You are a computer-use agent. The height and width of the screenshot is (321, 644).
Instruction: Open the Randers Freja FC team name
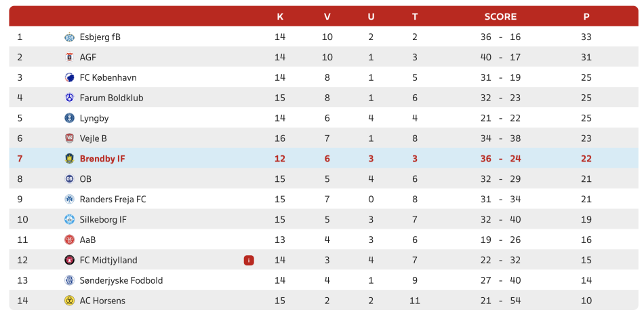tap(113, 200)
